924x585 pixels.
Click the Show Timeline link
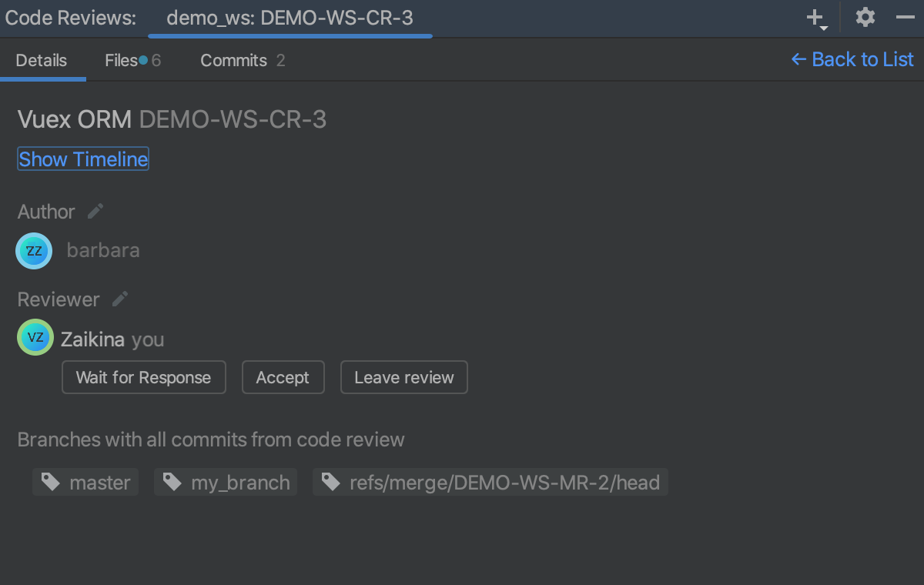[x=83, y=159]
